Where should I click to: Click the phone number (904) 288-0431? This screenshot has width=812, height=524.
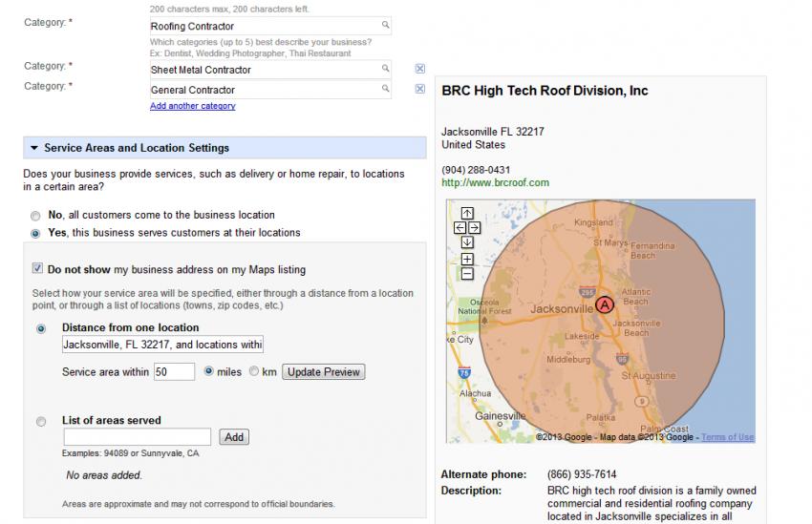pyautogui.click(x=476, y=170)
